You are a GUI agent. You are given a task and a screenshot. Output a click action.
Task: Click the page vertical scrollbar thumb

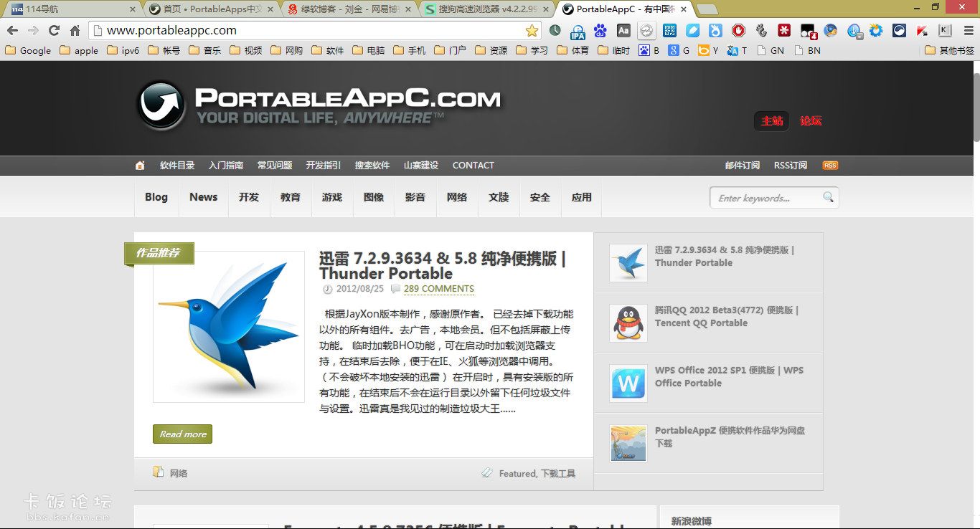(976, 107)
